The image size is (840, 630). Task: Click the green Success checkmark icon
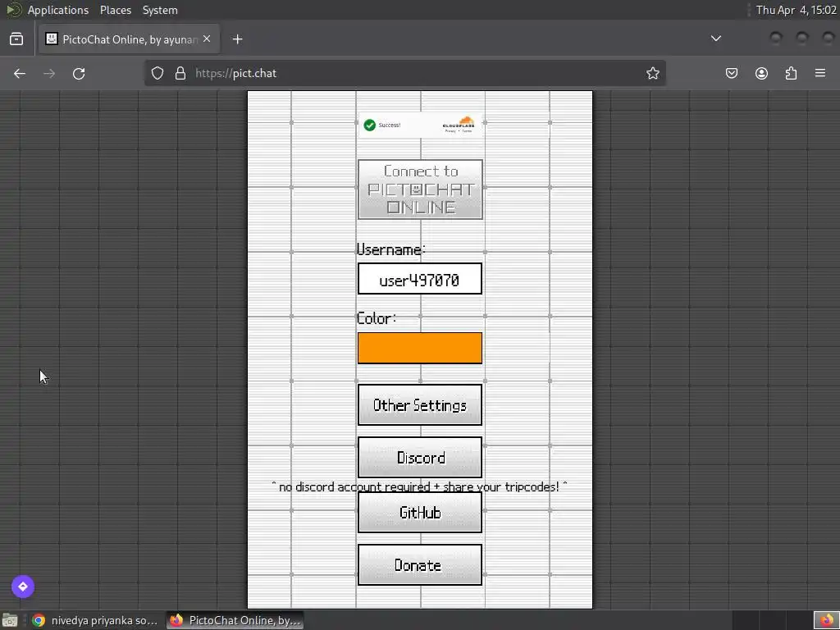tap(370, 126)
